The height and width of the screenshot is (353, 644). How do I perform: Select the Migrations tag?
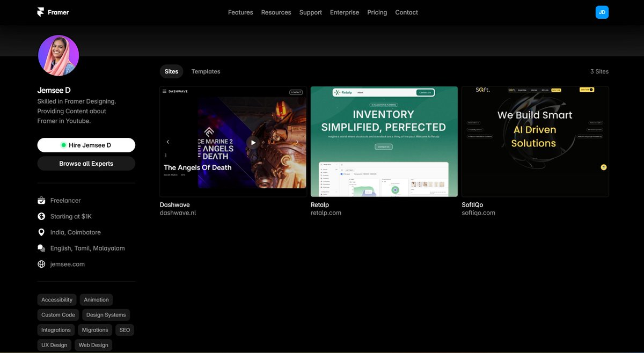95,330
